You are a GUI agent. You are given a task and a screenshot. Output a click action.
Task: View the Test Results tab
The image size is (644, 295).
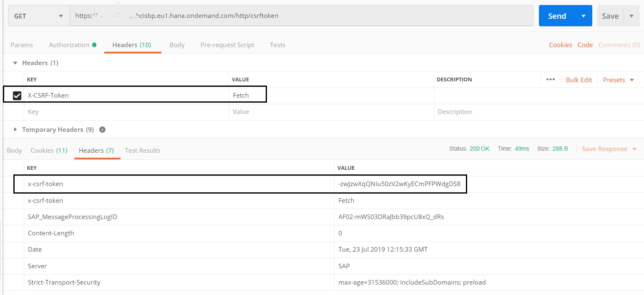[x=143, y=150]
